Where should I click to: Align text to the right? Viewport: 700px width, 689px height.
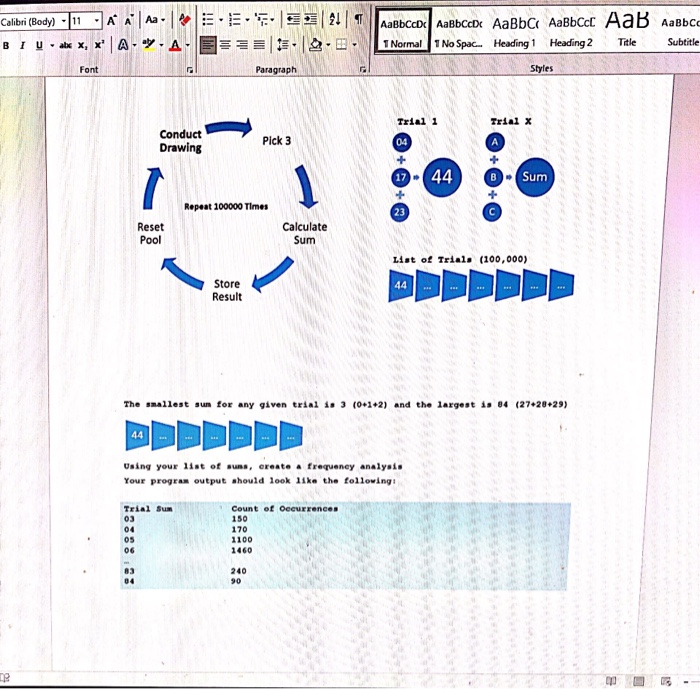coord(242,45)
